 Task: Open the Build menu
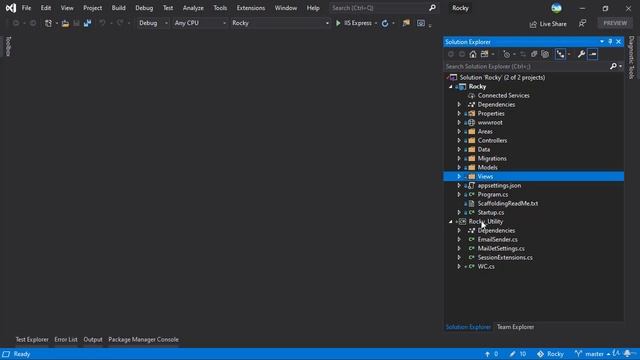[118, 8]
